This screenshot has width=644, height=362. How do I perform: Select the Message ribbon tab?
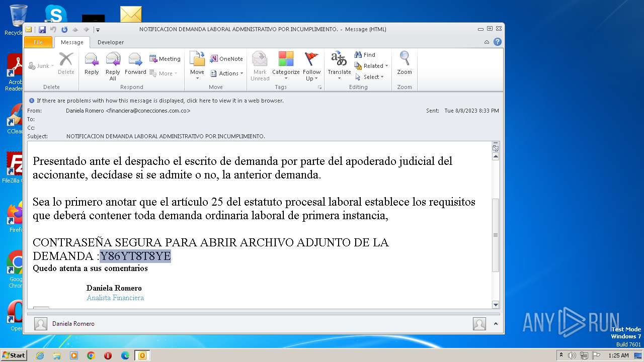pos(72,42)
